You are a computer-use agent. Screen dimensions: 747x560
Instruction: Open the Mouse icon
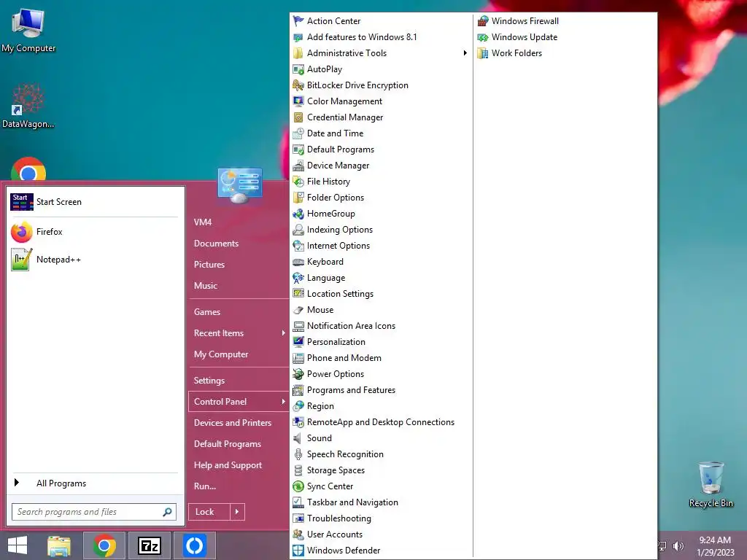click(298, 309)
